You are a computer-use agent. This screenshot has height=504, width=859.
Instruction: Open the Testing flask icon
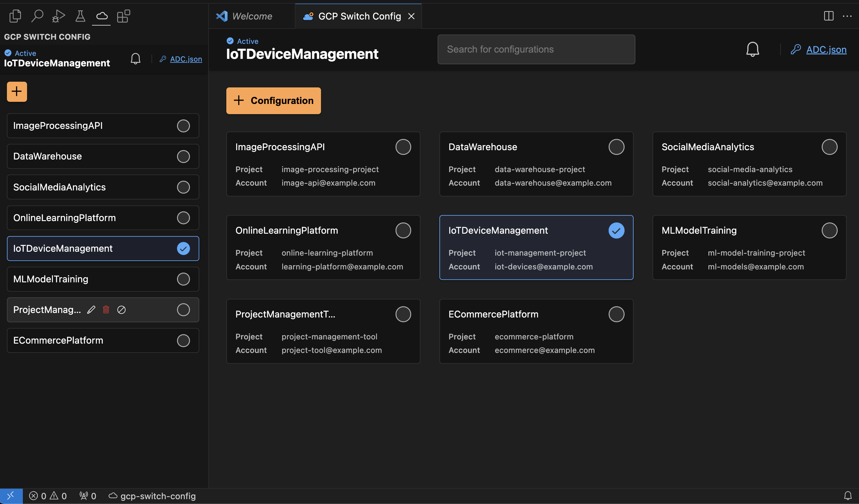[x=80, y=16]
